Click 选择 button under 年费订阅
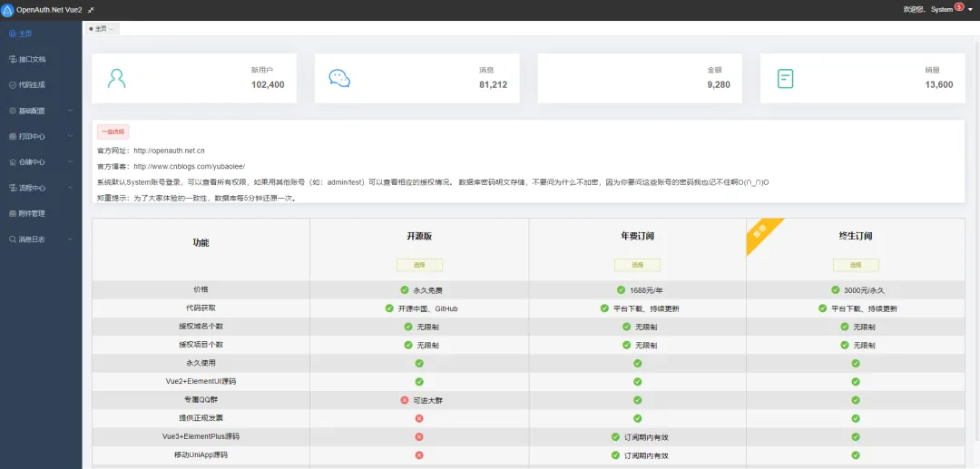 (x=638, y=265)
